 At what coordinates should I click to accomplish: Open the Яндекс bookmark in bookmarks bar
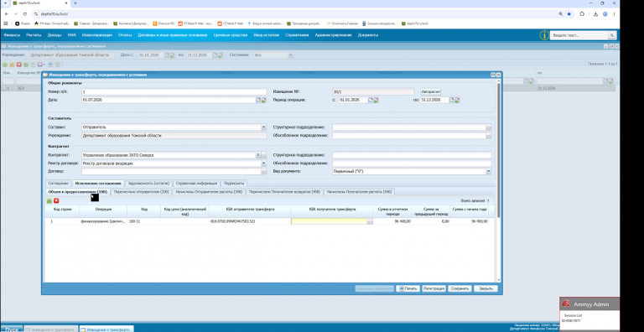point(23,23)
